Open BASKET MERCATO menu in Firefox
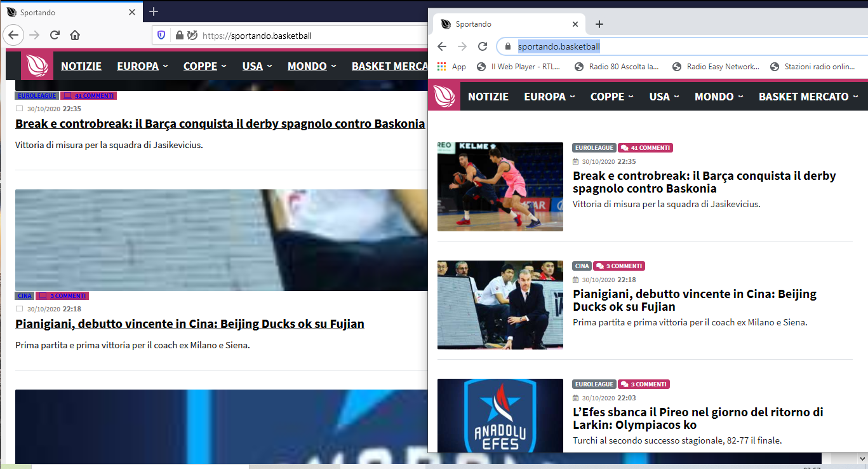The width and height of the screenshot is (868, 469). [x=389, y=66]
